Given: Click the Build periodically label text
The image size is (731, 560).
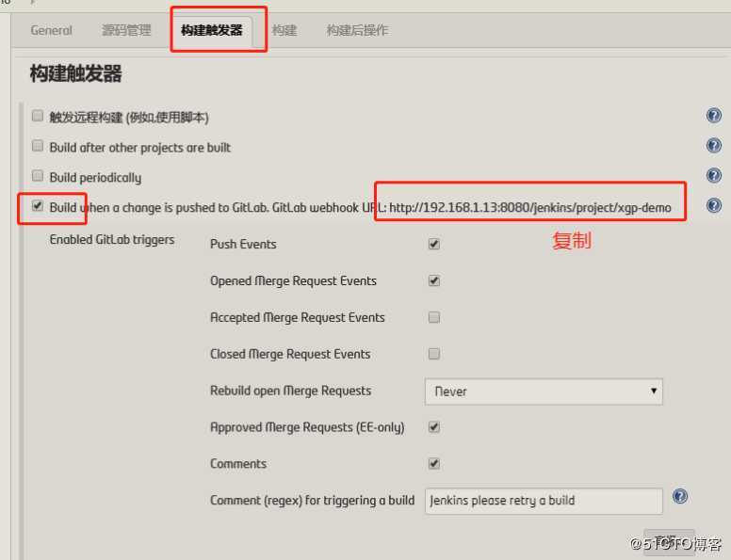Looking at the screenshot, I should point(95,178).
